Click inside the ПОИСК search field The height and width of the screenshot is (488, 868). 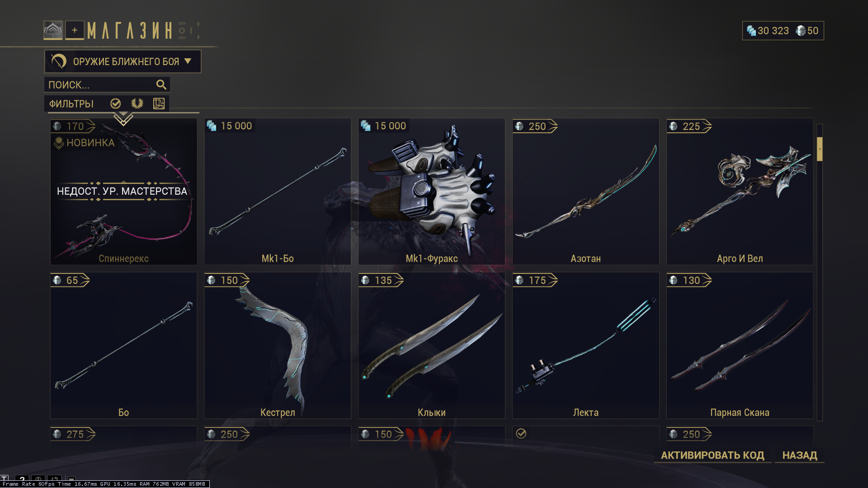tap(107, 84)
